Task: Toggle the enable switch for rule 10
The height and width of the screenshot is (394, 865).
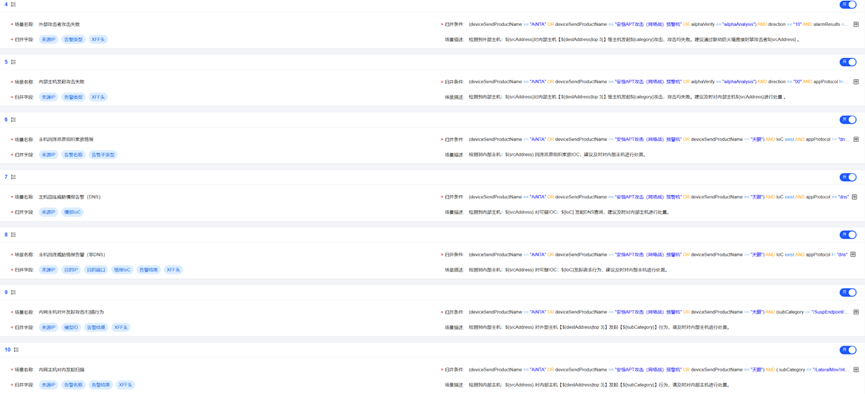Action: pyautogui.click(x=848, y=350)
